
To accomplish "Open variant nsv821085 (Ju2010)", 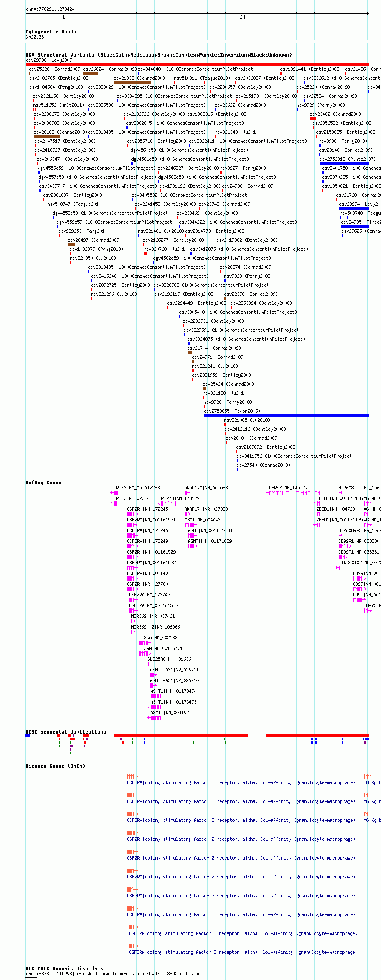I will tap(247, 420).
